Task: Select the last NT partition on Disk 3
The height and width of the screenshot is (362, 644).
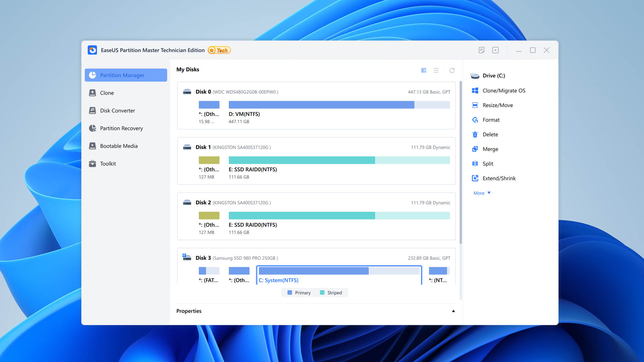Action: [x=439, y=271]
